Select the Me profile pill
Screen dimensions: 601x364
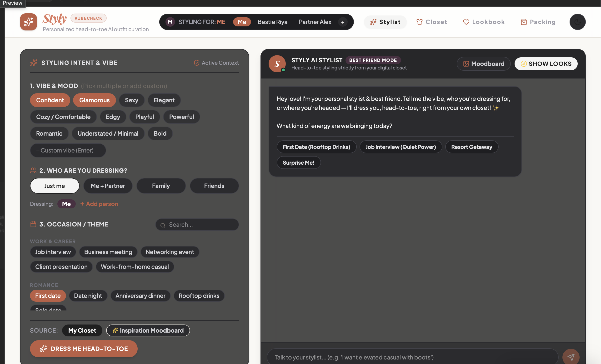(242, 22)
